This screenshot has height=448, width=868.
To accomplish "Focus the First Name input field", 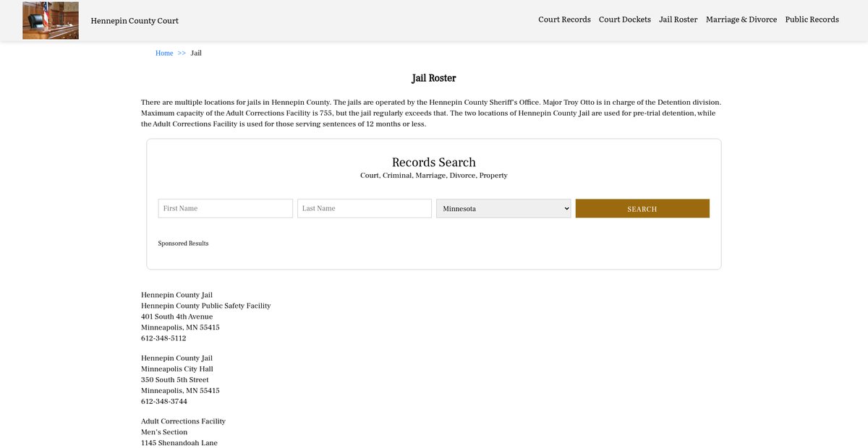I will [x=225, y=208].
